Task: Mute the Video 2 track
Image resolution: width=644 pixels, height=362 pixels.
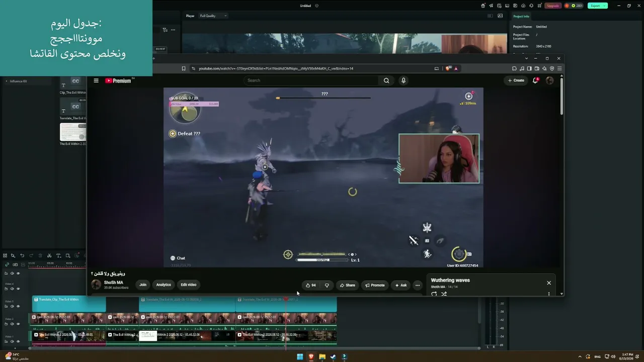Action: 12,324
